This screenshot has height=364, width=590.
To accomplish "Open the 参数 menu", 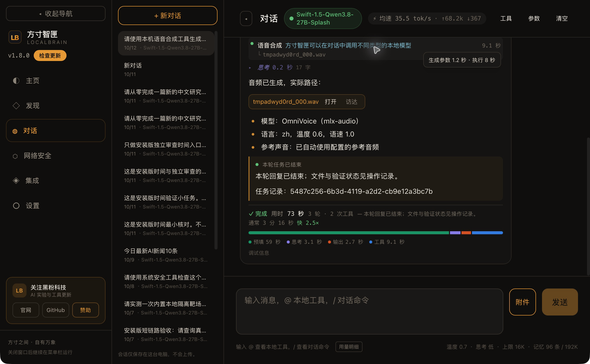I will point(534,18).
